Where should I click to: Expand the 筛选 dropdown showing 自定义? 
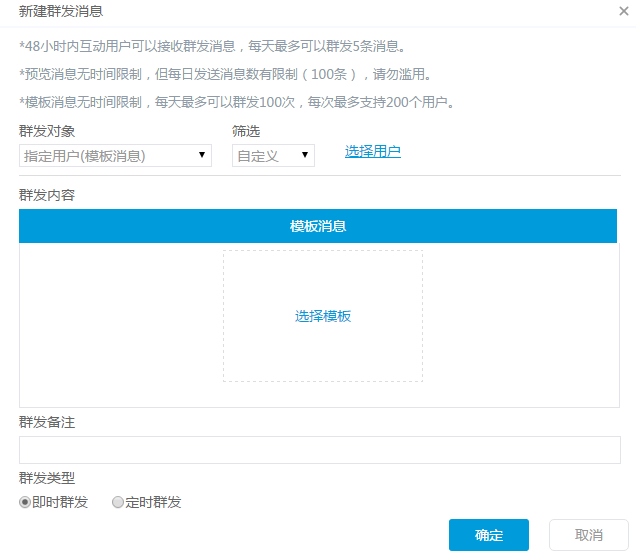273,155
